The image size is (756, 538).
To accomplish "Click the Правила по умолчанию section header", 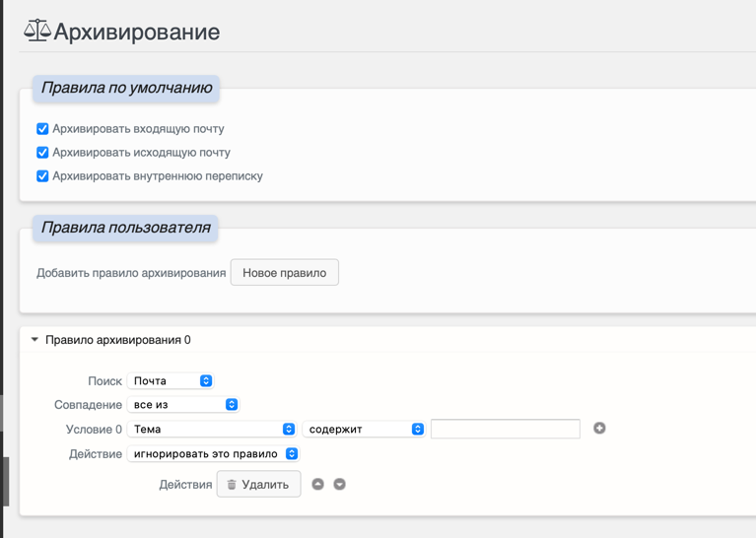I will [x=126, y=89].
